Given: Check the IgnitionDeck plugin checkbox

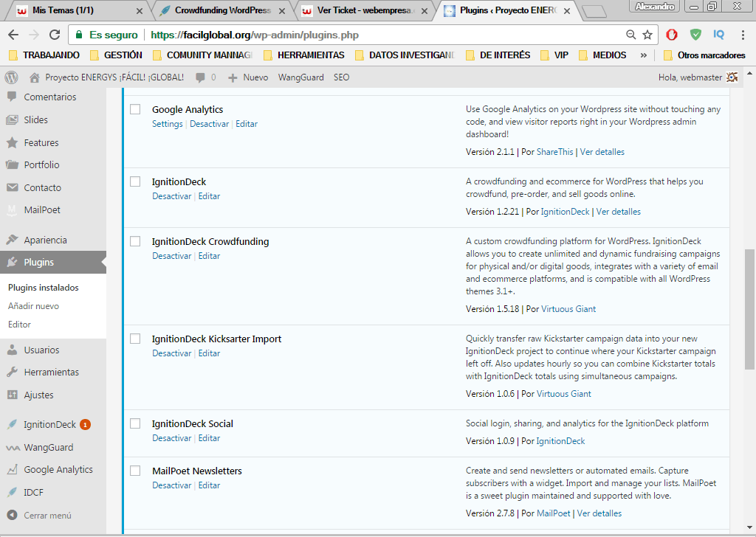Looking at the screenshot, I should click(x=136, y=181).
